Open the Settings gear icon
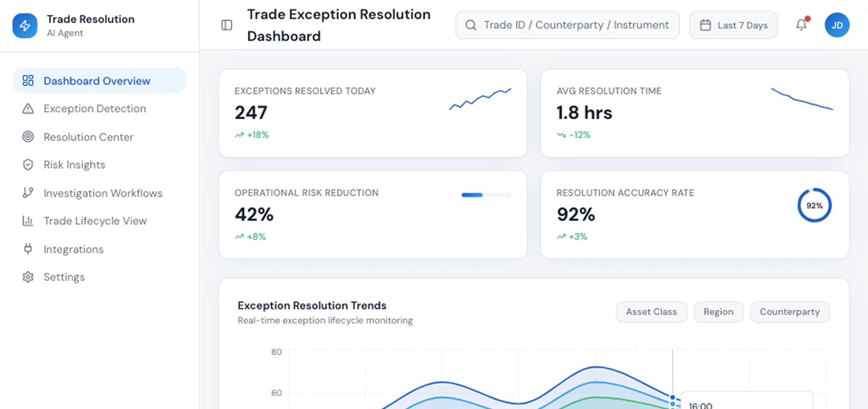Screen dimensions: 868x409 click(28, 276)
